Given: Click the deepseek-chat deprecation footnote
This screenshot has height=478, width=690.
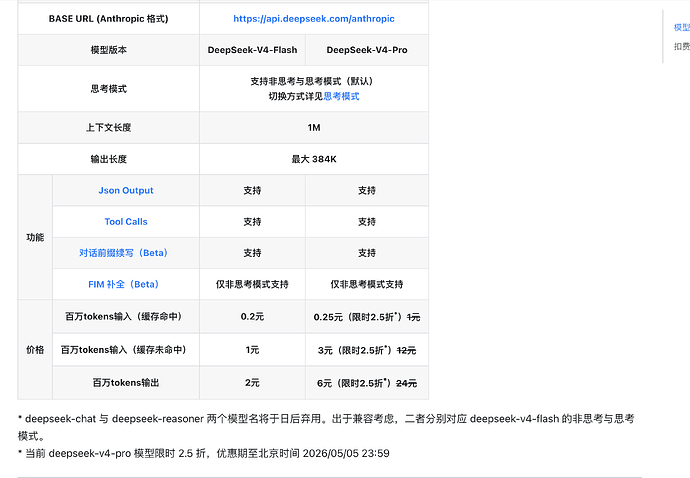Looking at the screenshot, I should tap(326, 427).
